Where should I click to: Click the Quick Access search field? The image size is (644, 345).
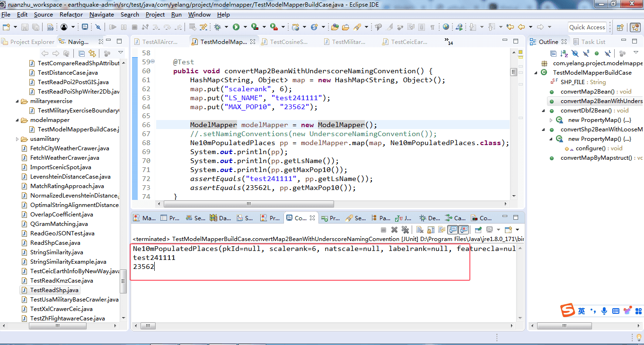point(587,27)
